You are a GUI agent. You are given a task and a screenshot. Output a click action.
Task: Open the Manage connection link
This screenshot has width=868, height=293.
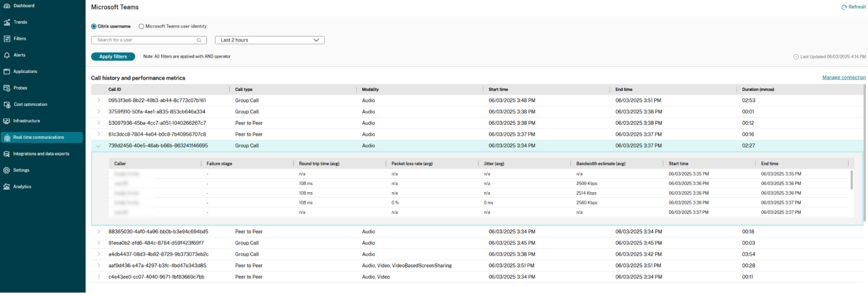(x=844, y=77)
